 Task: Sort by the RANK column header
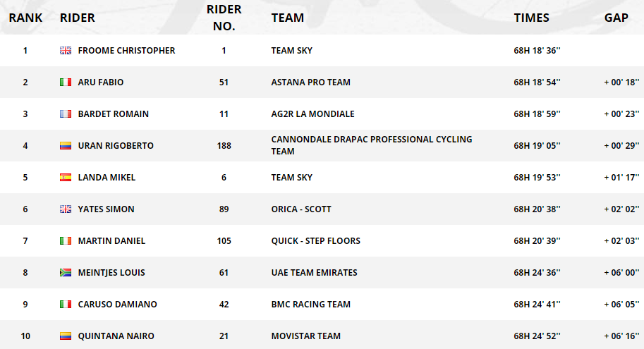point(25,18)
